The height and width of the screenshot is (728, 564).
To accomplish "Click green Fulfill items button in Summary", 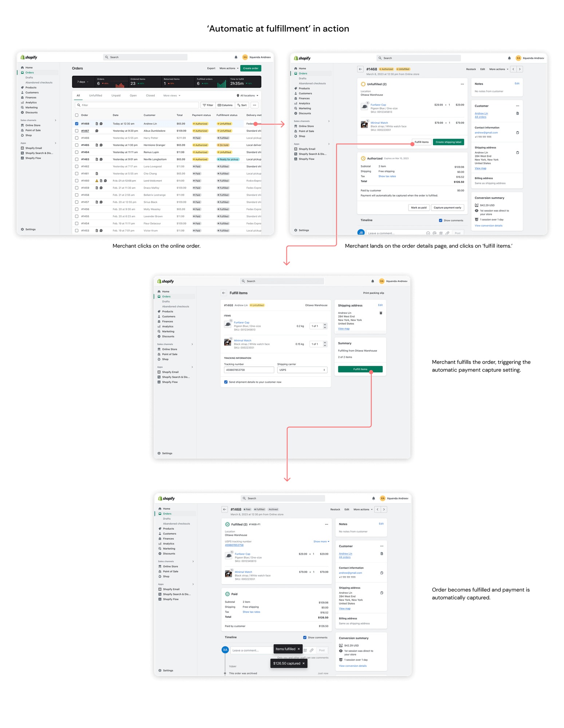I will [x=360, y=369].
